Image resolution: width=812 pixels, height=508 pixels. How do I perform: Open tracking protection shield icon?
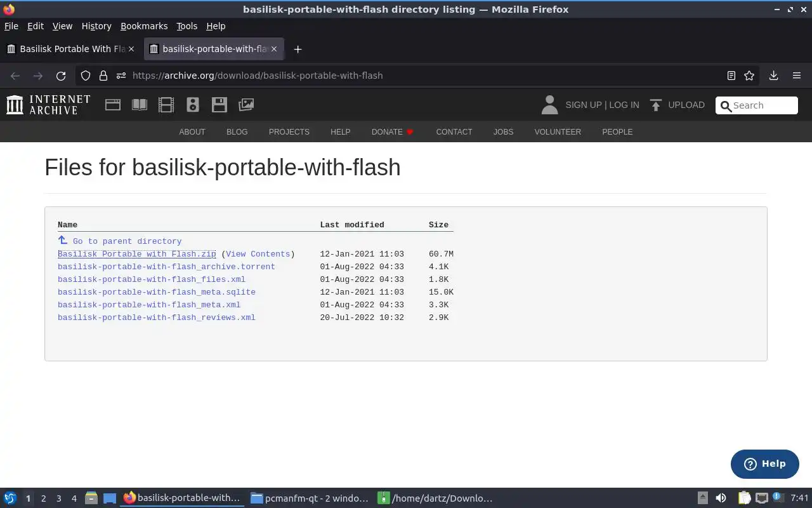click(x=86, y=76)
